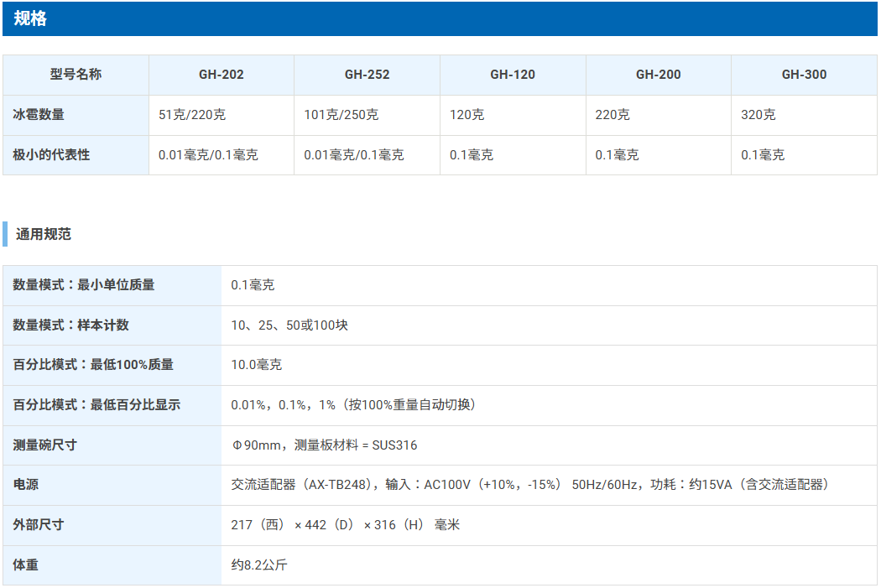The height and width of the screenshot is (588, 881).
Task: Click the 交流适配器（AX-TB248）power value text
Action: click(529, 485)
